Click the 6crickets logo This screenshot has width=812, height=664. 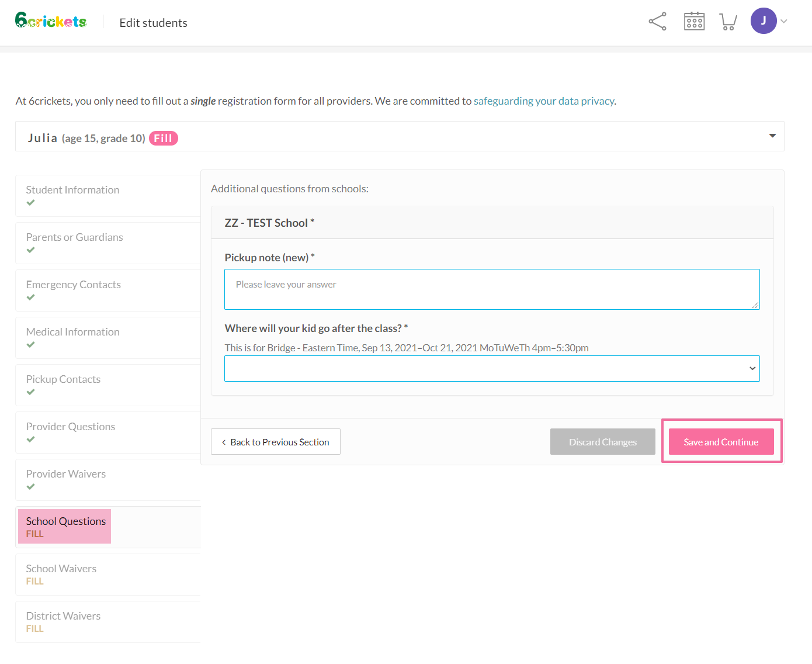51,21
